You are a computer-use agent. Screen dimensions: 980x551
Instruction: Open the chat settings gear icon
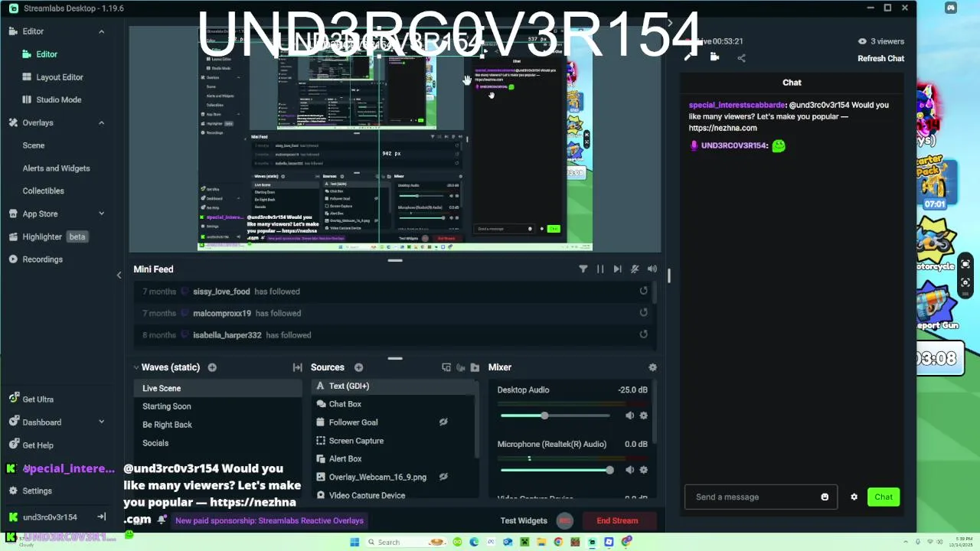pyautogui.click(x=854, y=497)
